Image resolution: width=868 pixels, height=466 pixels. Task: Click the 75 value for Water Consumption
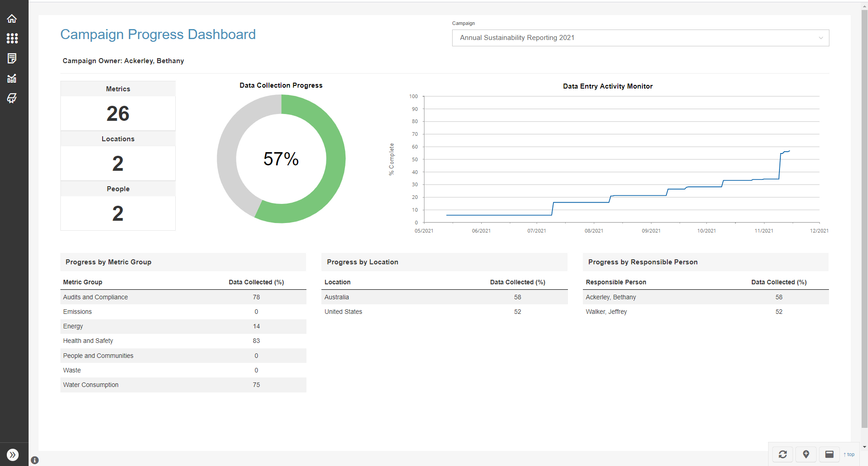(x=256, y=385)
